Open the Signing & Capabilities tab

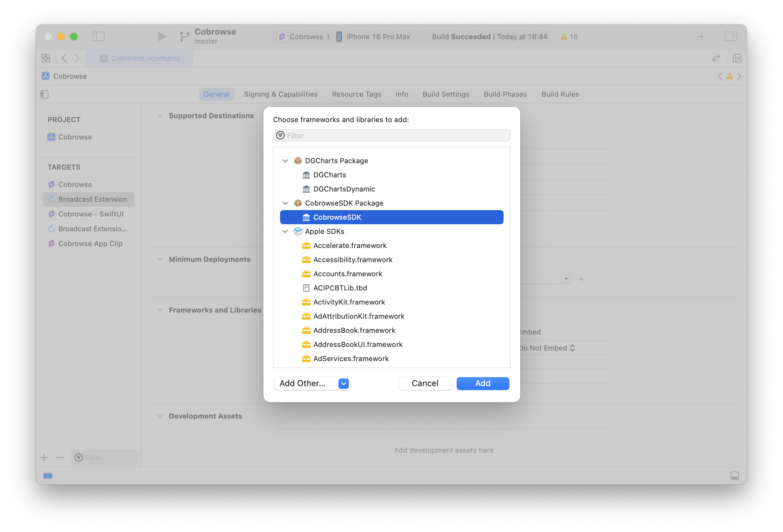280,94
